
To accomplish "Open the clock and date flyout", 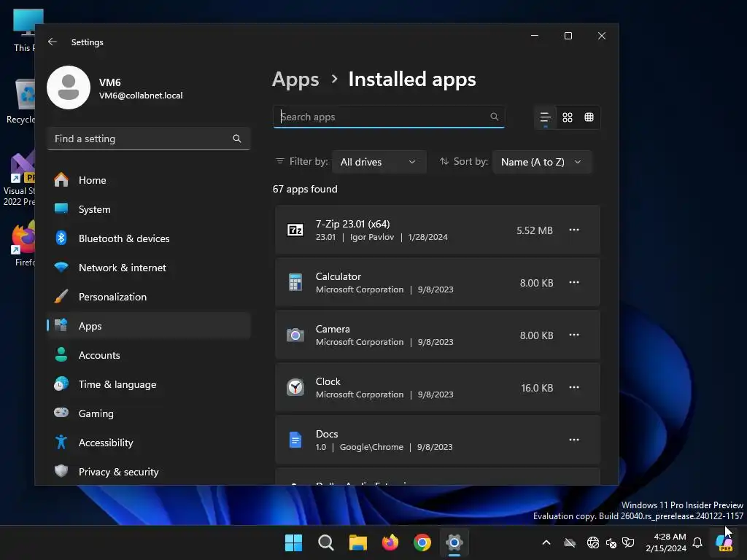I will [x=665, y=542].
